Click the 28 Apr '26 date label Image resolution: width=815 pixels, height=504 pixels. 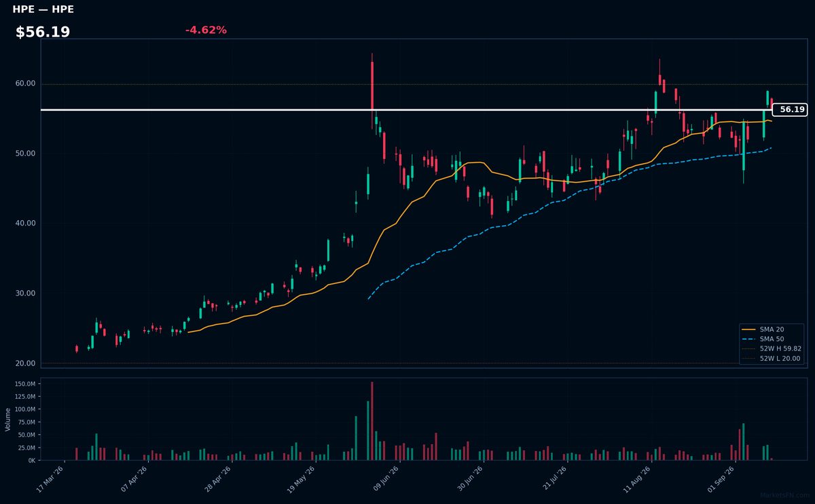coord(218,479)
